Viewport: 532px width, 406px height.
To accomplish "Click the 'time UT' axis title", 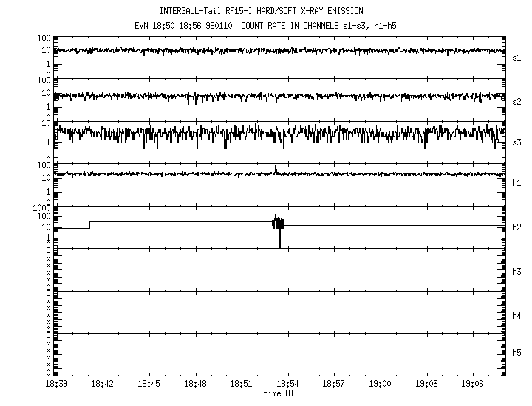I will [x=282, y=393].
